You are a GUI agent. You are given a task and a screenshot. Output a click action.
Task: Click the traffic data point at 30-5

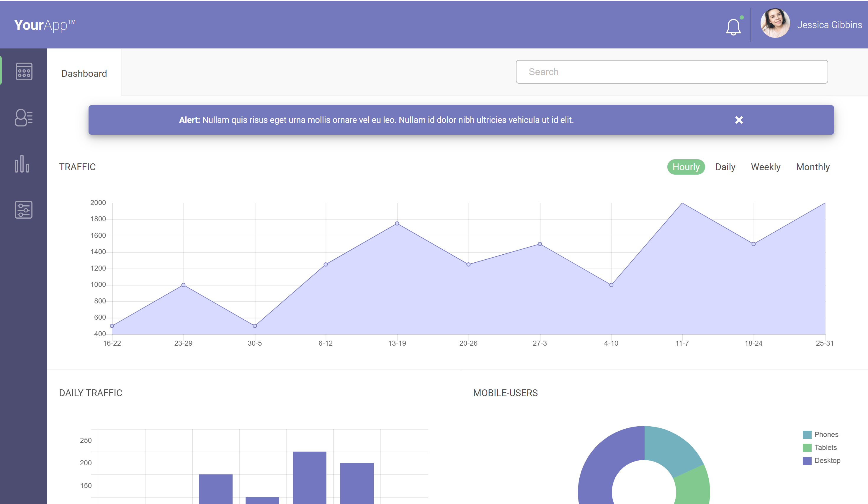(x=254, y=326)
